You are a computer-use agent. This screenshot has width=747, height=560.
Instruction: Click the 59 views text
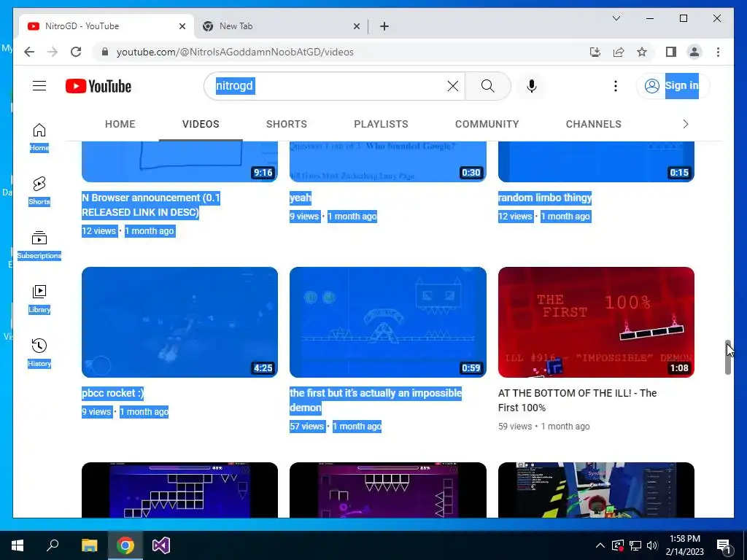tap(515, 426)
